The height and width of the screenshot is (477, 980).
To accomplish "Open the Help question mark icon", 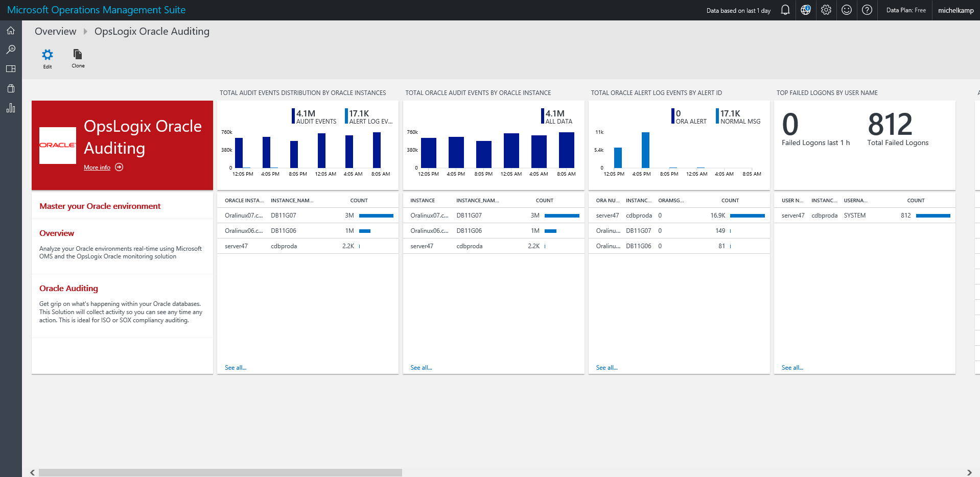I will pyautogui.click(x=867, y=10).
